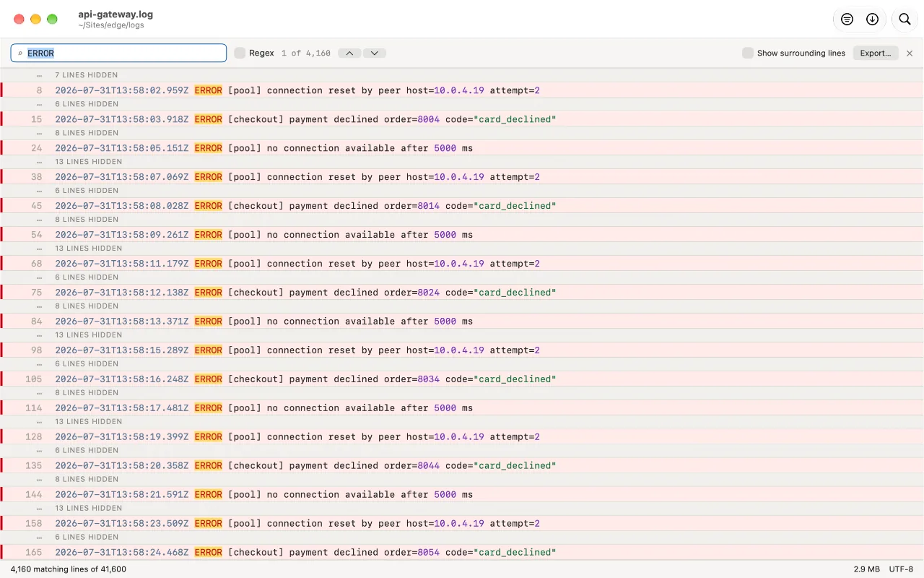Expand hidden lines below line 105
Screen dimensions: 924x578
coord(462,393)
